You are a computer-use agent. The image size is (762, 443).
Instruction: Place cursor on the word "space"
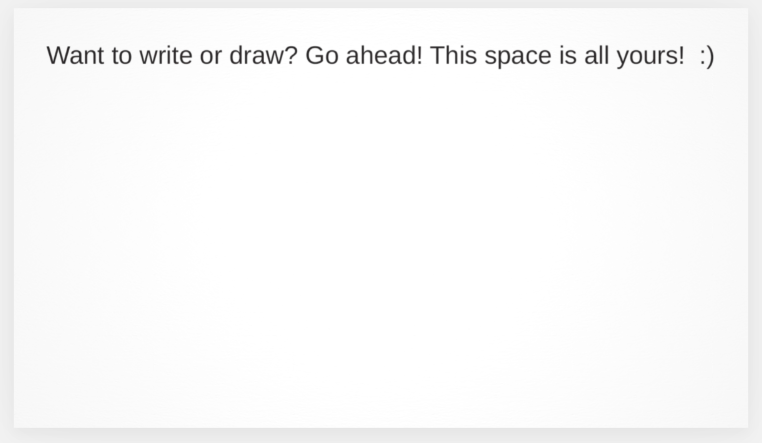click(x=518, y=57)
